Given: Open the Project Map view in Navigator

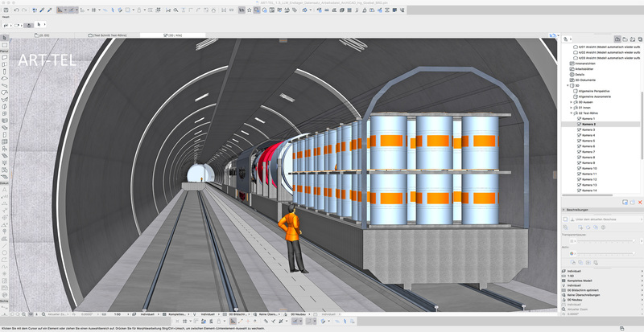Looking at the screenshot, I should point(617,39).
